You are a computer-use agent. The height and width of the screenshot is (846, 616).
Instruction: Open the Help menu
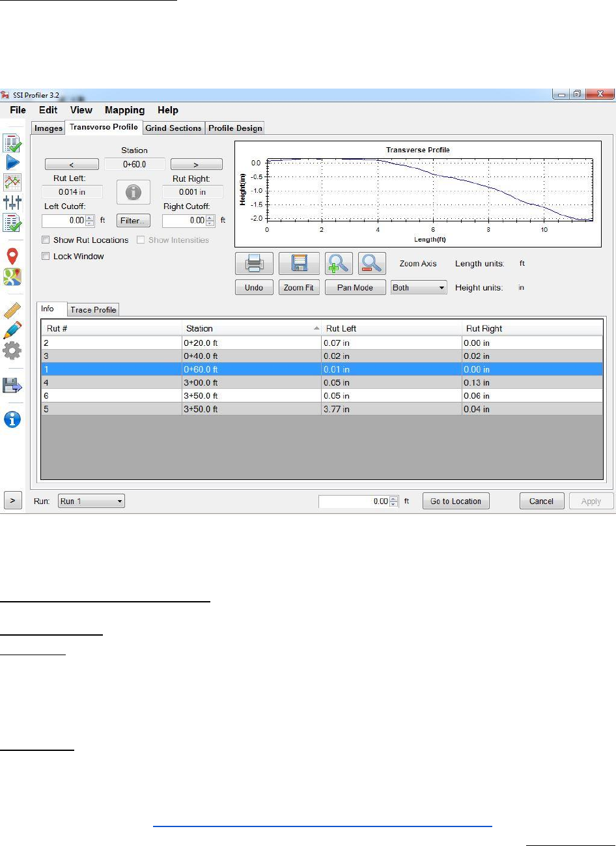(x=167, y=110)
